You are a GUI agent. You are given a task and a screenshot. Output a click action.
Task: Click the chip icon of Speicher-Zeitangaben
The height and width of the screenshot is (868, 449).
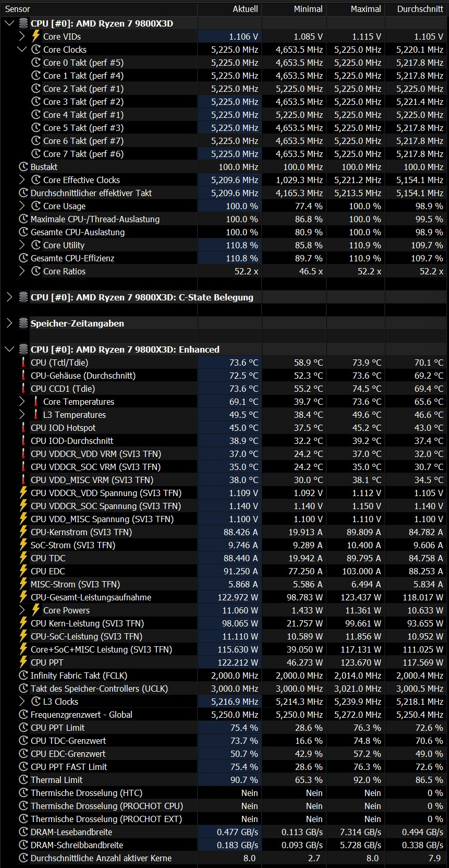(x=23, y=323)
